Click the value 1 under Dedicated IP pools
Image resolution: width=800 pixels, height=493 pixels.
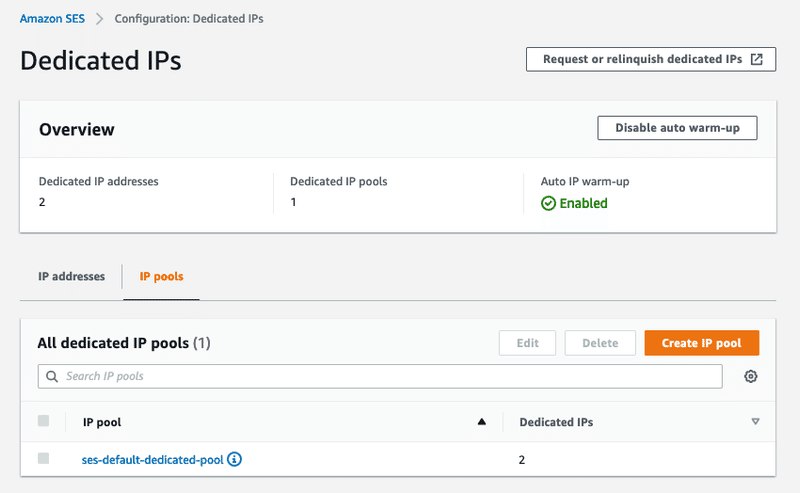293,202
